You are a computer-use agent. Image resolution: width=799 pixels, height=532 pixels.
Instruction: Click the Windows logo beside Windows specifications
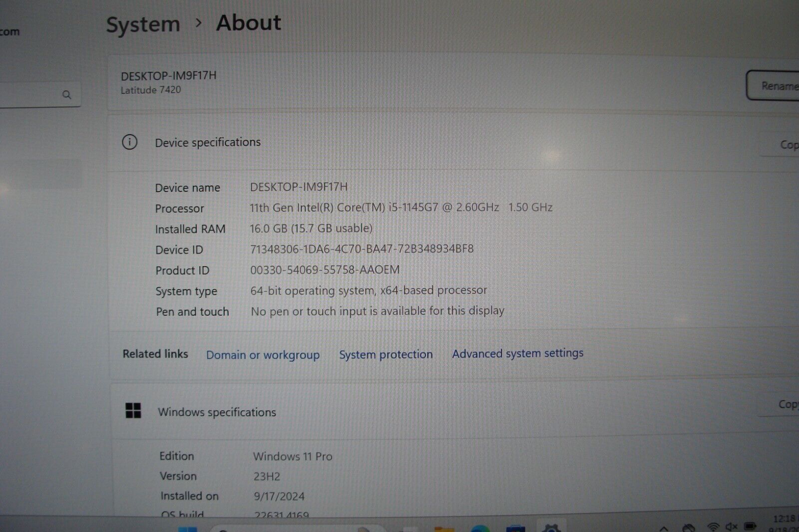(x=133, y=411)
